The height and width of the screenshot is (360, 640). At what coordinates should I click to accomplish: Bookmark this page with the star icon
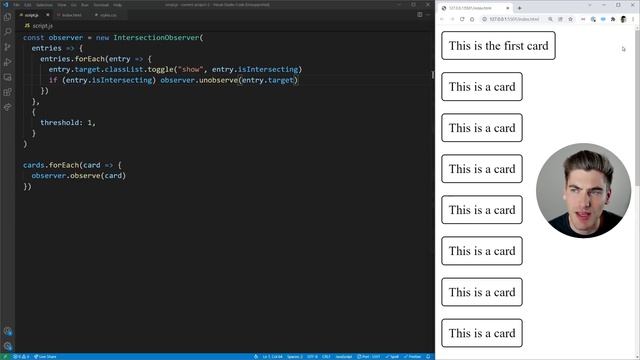click(571, 19)
